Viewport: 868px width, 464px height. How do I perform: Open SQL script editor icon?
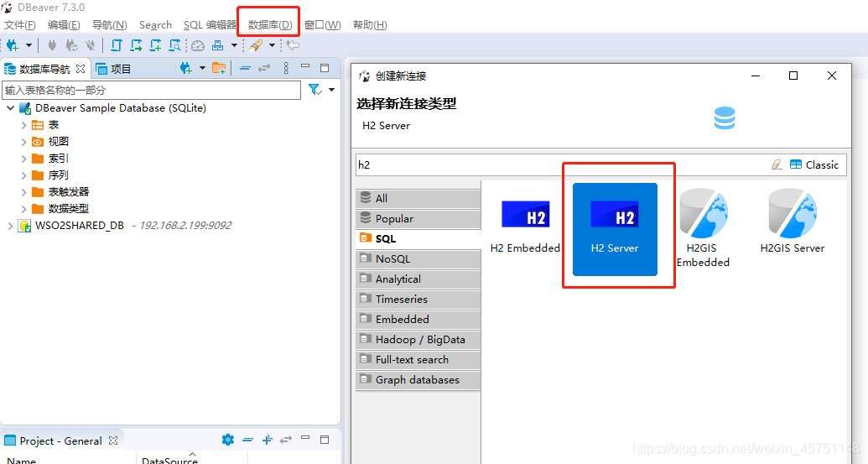pyautogui.click(x=117, y=45)
